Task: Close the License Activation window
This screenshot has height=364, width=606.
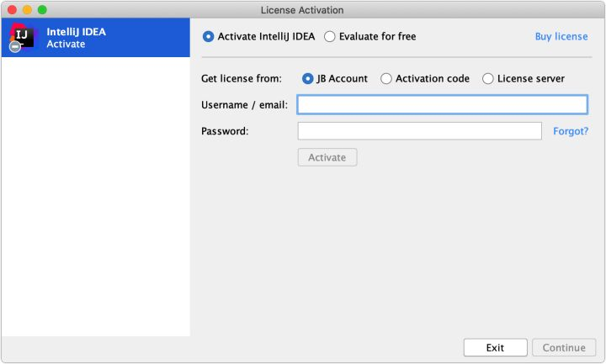Action: coord(12,9)
